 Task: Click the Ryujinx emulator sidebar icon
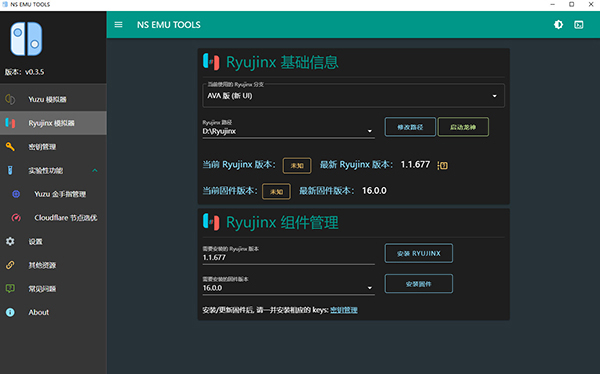10,123
